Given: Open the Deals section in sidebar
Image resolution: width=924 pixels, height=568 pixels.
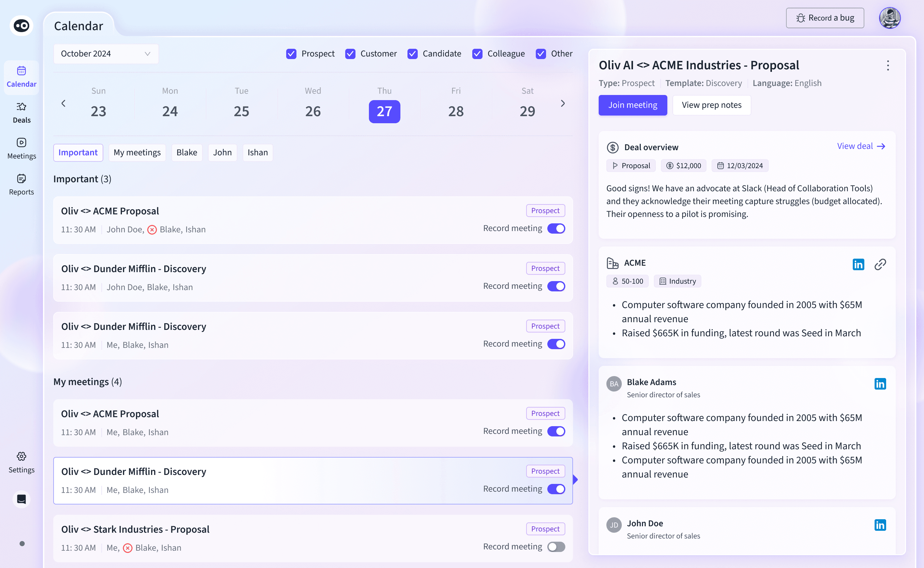Looking at the screenshot, I should click(x=21, y=113).
